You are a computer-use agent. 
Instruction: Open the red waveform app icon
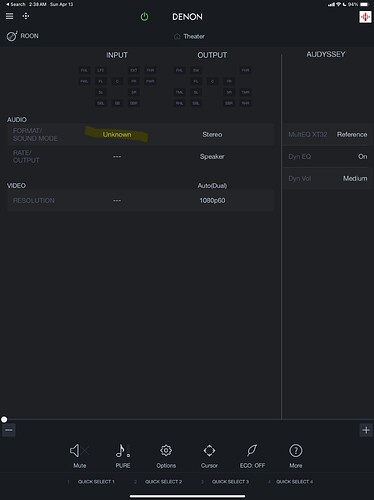(365, 17)
